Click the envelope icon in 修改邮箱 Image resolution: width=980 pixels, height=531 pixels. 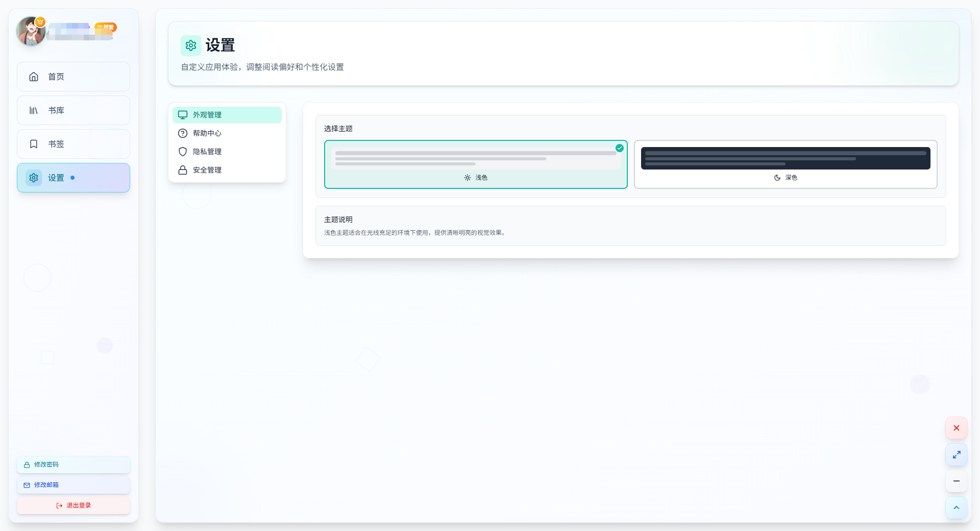pos(27,485)
